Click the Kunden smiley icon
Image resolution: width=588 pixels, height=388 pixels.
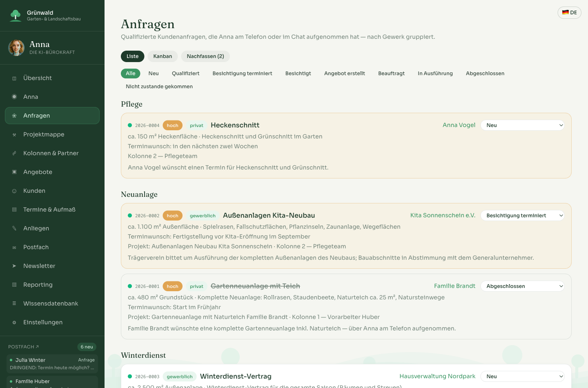click(14, 191)
